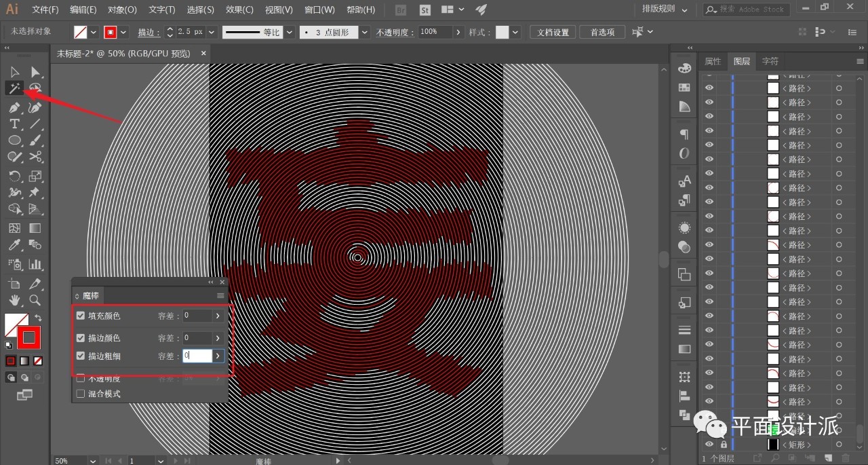Select the Direct Selection tool
Viewport: 868px width, 465px height.
(35, 72)
